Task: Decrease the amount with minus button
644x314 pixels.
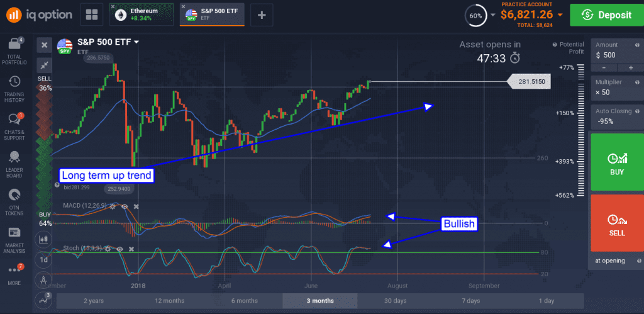Action: coord(604,68)
